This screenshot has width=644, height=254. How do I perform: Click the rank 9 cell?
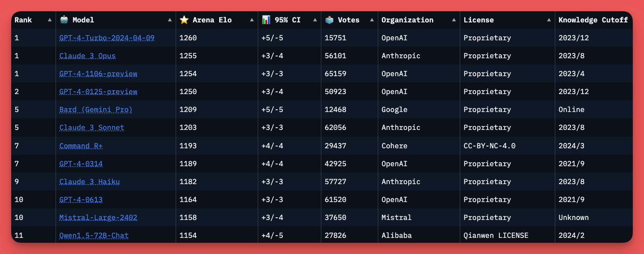click(17, 182)
